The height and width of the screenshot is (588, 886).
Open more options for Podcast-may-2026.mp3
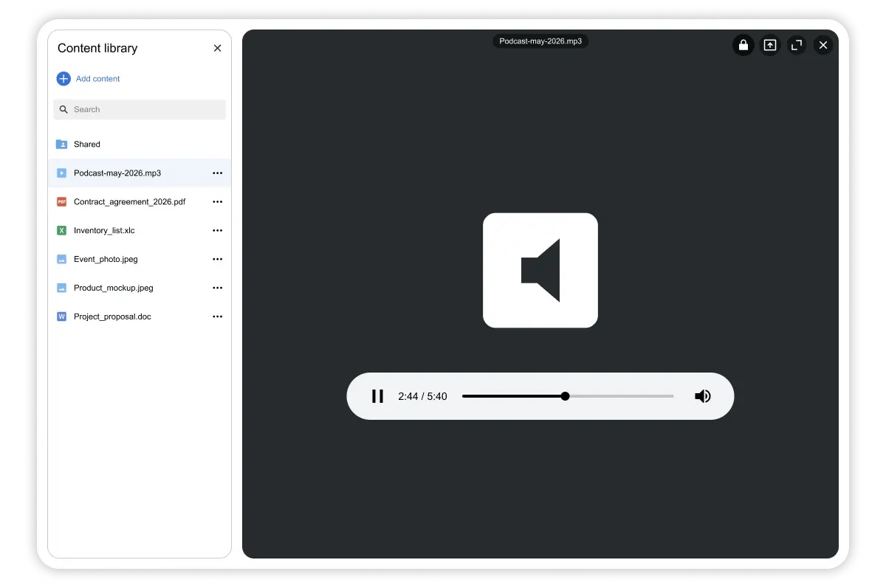click(217, 173)
